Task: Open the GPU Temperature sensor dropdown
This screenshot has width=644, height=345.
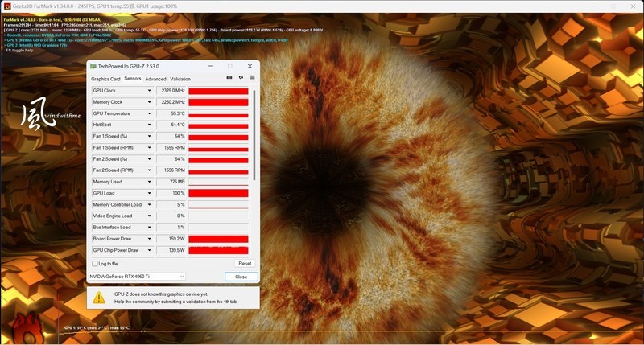Action: 149,113
